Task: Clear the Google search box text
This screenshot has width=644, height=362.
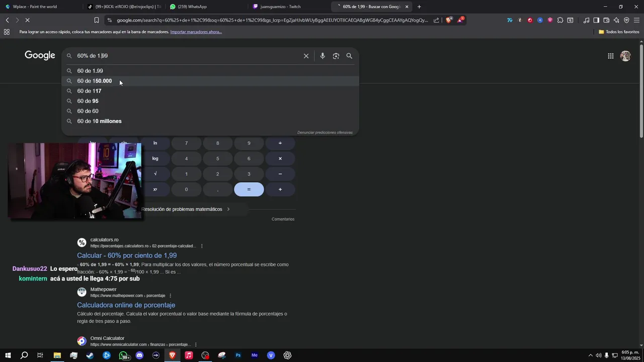Action: point(306,56)
